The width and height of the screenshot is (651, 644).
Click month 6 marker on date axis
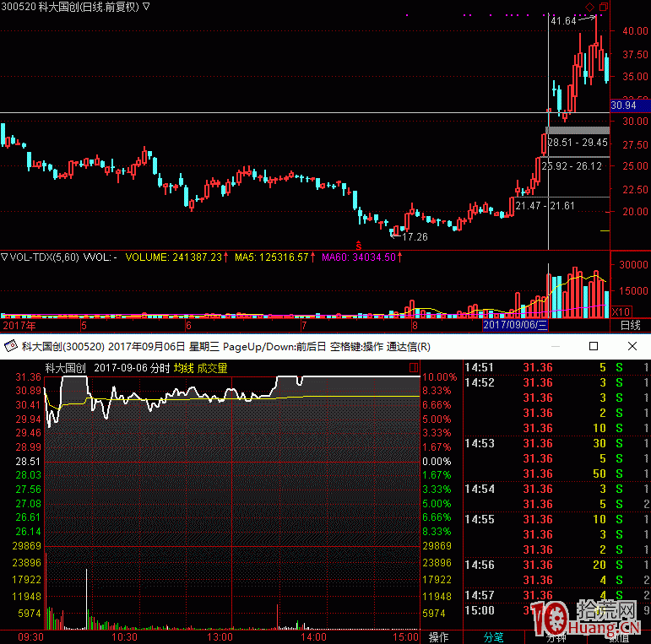tap(188, 325)
